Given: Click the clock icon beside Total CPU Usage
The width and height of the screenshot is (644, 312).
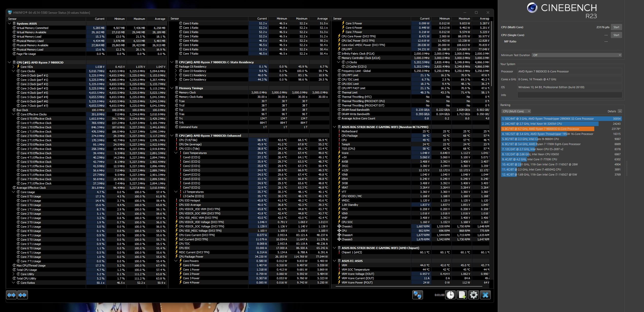Looking at the screenshot, I should point(14,270).
